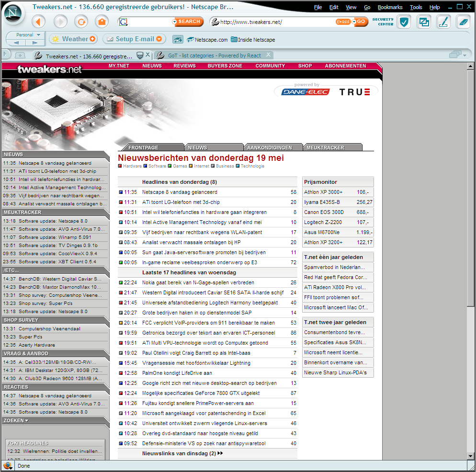Open the File menu
Image resolution: width=476 pixels, height=472 pixels.
[318, 7]
